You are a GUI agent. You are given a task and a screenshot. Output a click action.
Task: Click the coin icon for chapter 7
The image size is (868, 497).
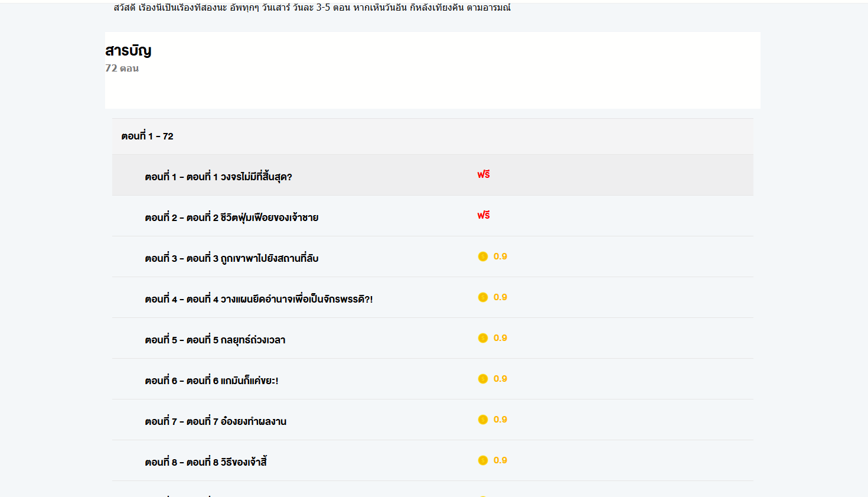(x=483, y=420)
